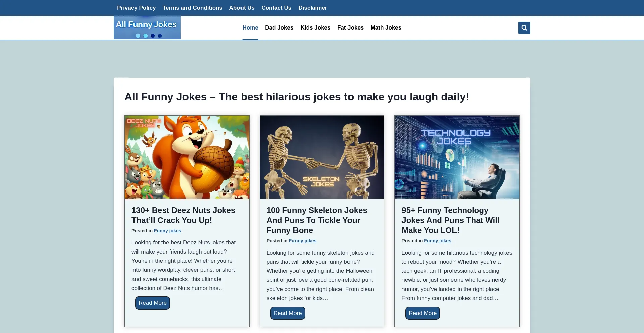Click the Technology Jokes thumbnail image
This screenshot has height=333, width=644.
point(457,157)
